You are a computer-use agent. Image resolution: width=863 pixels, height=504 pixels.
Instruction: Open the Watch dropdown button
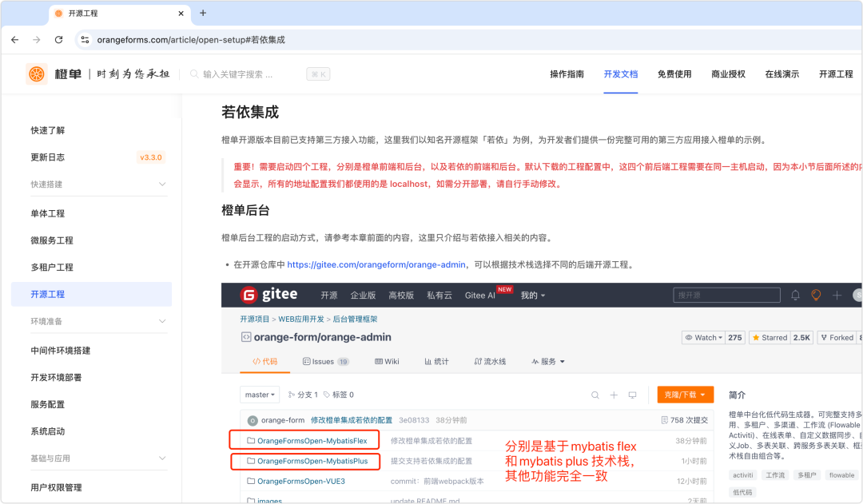(703, 338)
